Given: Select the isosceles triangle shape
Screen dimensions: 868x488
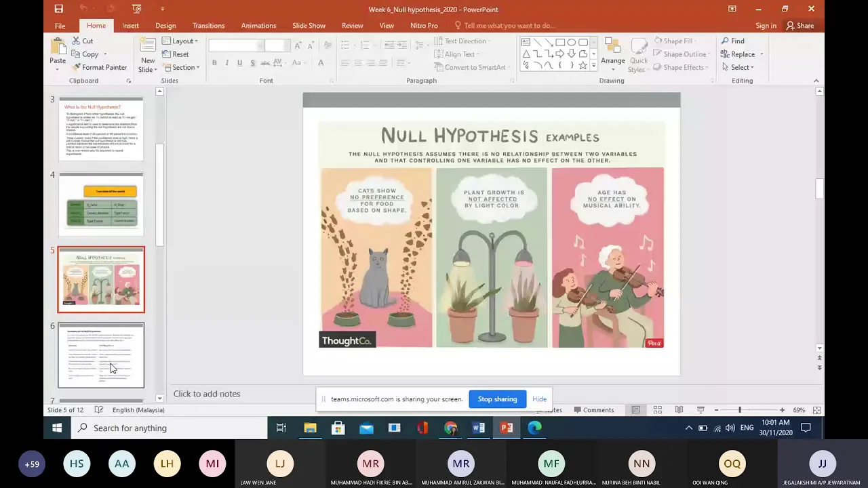Looking at the screenshot, I should click(526, 54).
